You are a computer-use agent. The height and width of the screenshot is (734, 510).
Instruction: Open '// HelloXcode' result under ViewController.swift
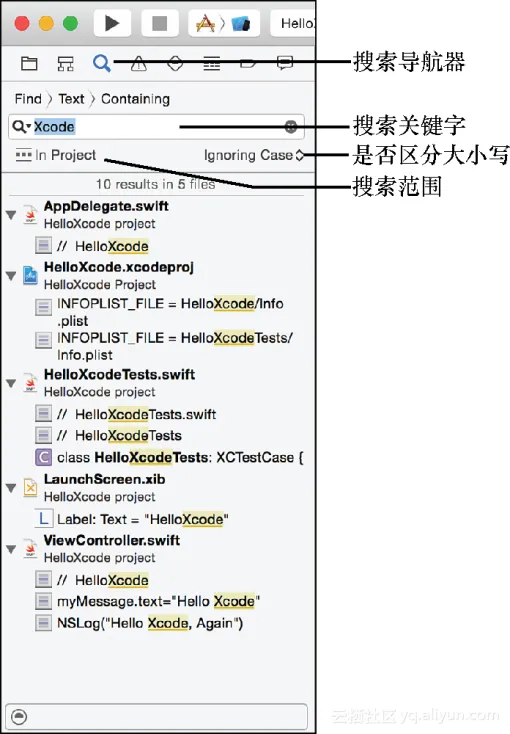tap(102, 580)
